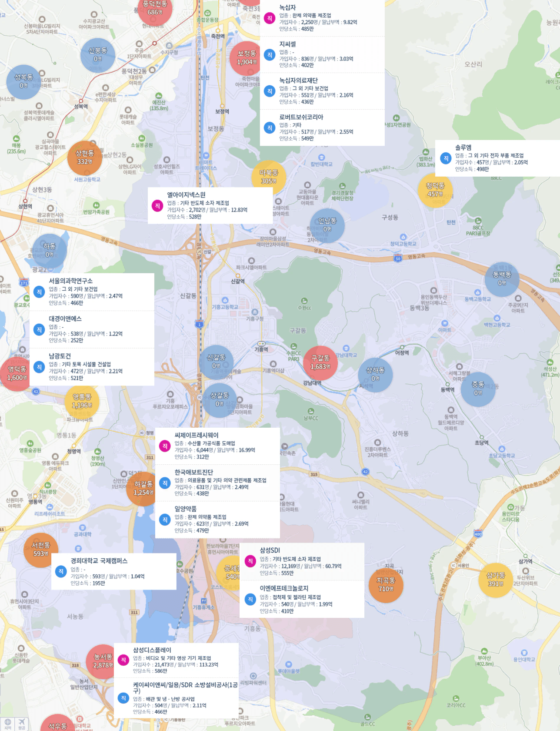Select the 성복동 0명 district bubble
Image resolution: width=560 pixels, height=731 pixels.
pyautogui.click(x=23, y=81)
